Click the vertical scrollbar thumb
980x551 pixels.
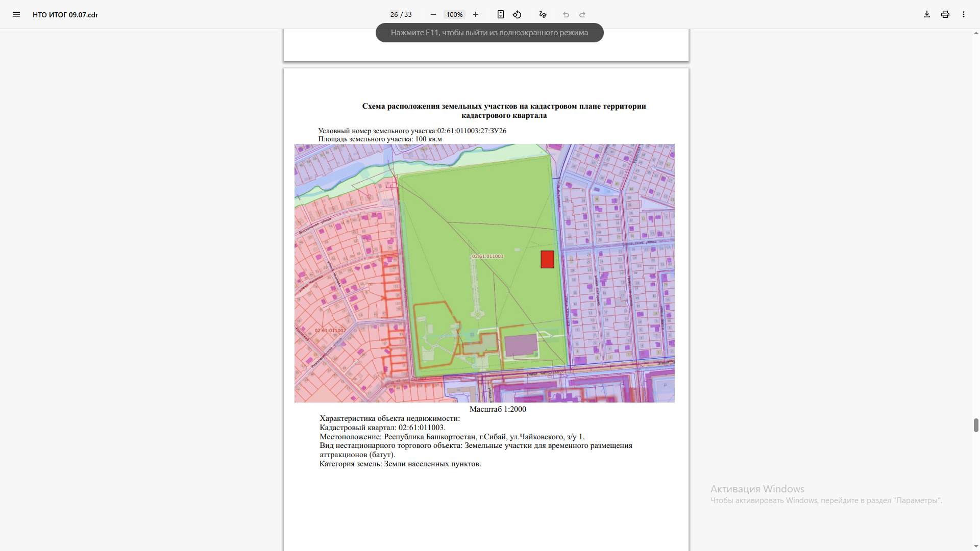(x=976, y=425)
